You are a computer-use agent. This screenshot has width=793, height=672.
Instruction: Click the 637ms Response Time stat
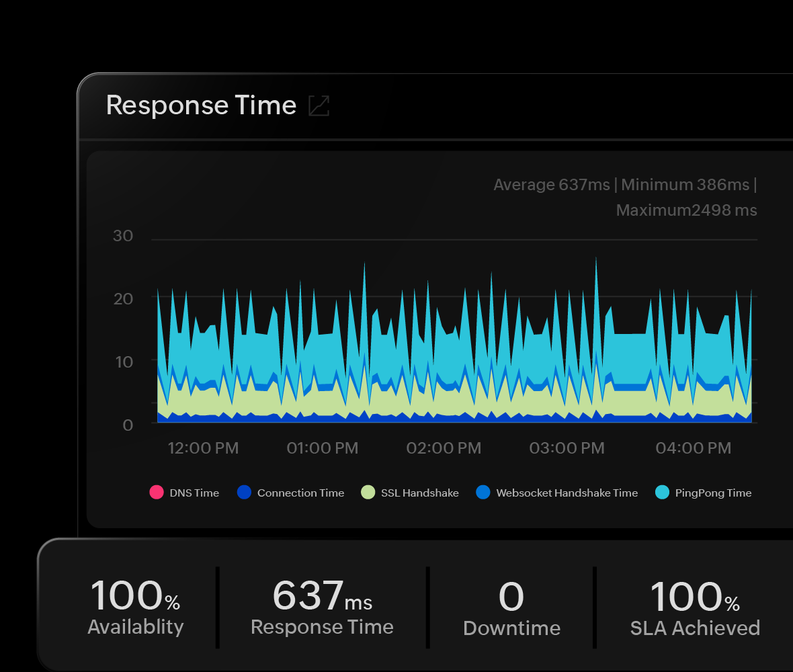(322, 607)
